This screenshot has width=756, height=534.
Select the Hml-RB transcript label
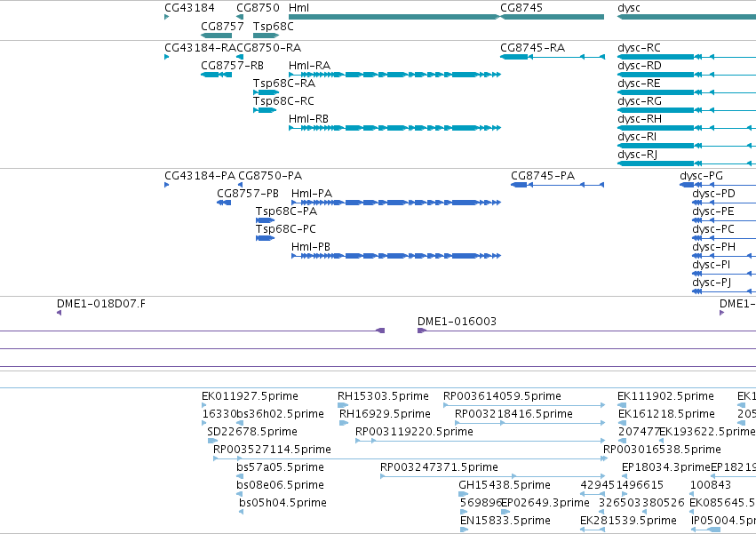[308, 119]
